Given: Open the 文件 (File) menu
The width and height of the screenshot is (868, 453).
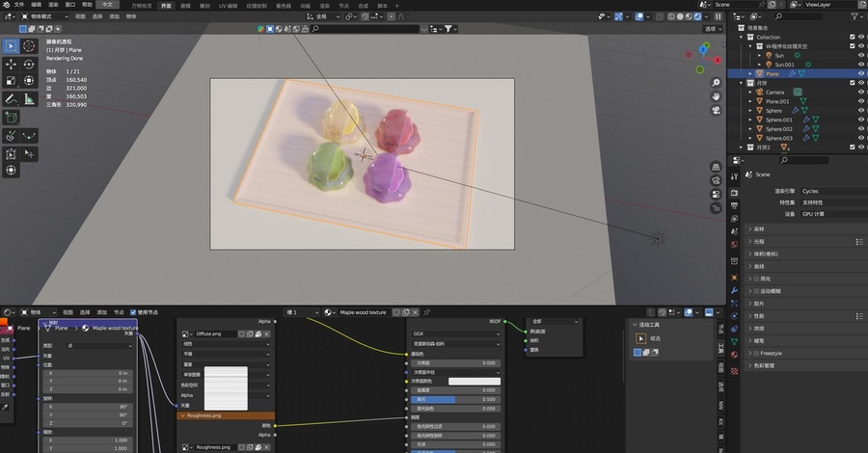Looking at the screenshot, I should (19, 5).
